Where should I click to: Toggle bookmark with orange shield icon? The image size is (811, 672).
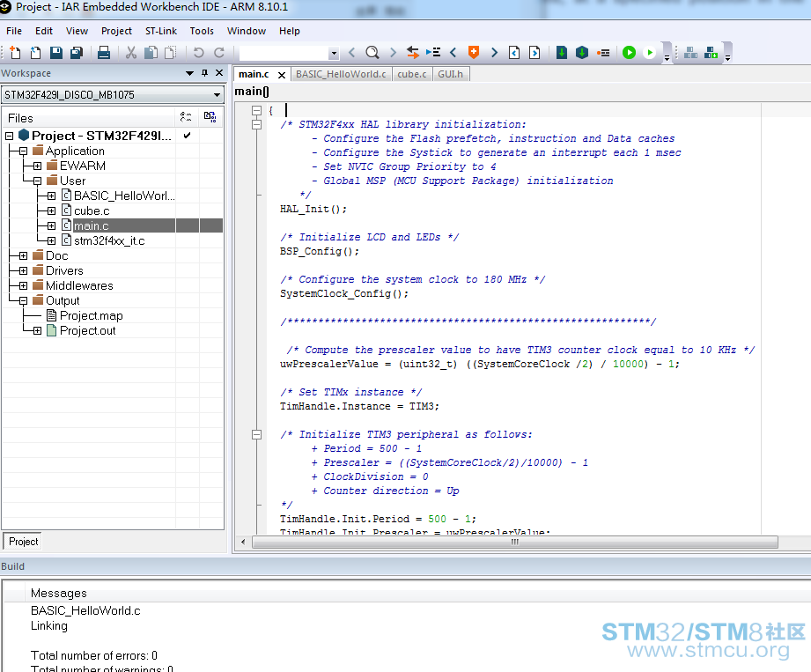pos(473,53)
